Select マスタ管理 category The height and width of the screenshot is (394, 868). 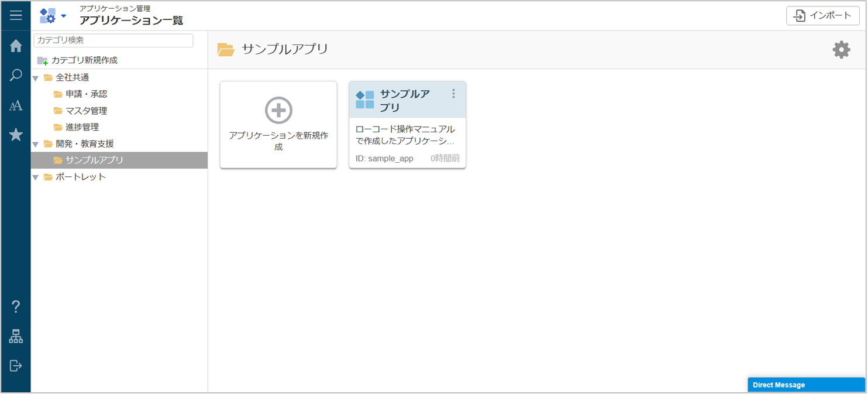click(x=86, y=111)
